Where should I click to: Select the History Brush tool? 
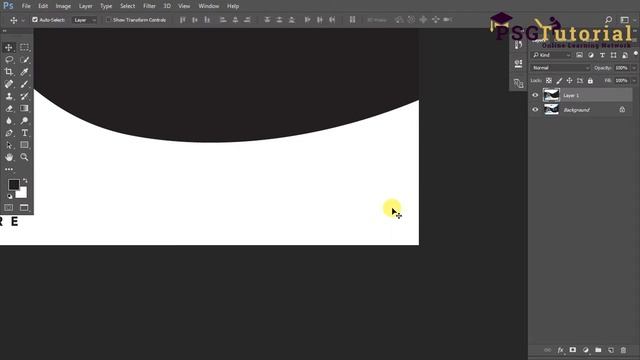click(x=24, y=96)
